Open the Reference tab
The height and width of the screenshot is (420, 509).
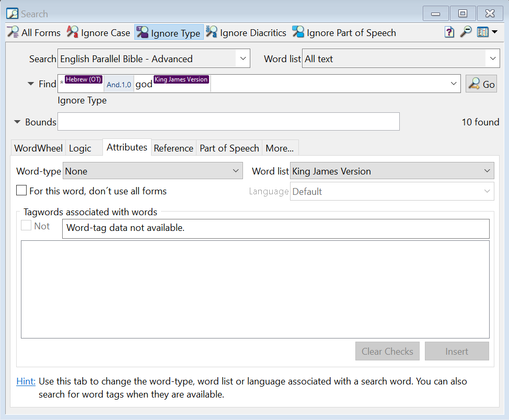[173, 148]
